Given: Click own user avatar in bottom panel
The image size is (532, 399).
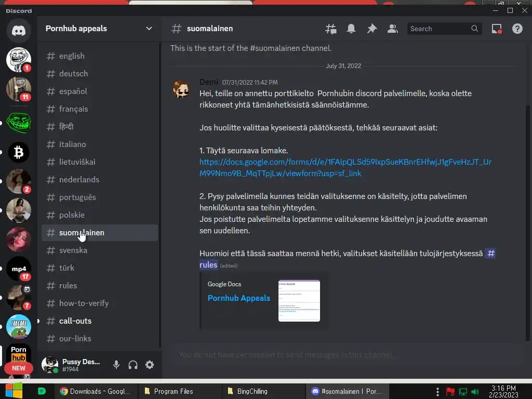Looking at the screenshot, I should (49, 365).
